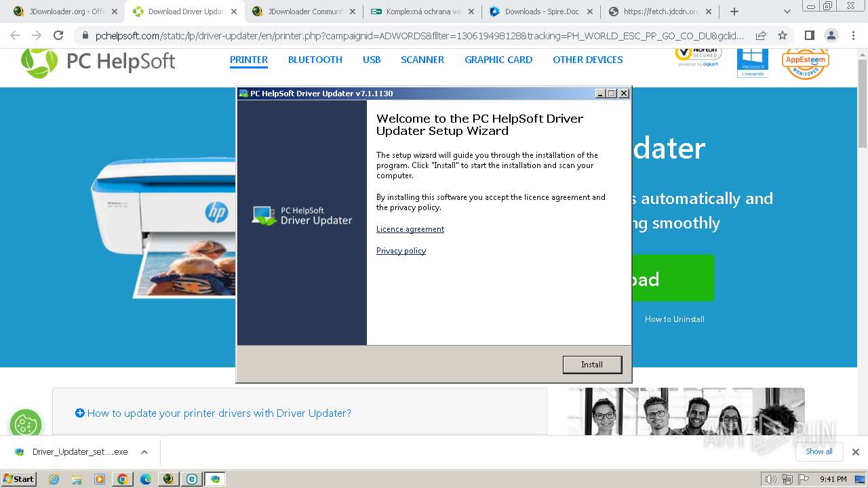Click the HP printer image
Image resolution: width=868 pixels, height=488 pixels.
click(163, 226)
